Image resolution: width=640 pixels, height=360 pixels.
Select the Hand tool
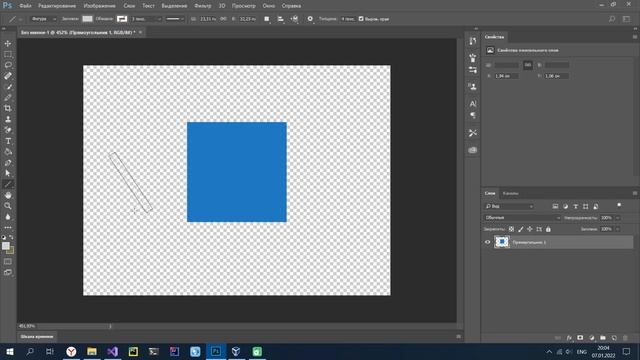click(8, 196)
